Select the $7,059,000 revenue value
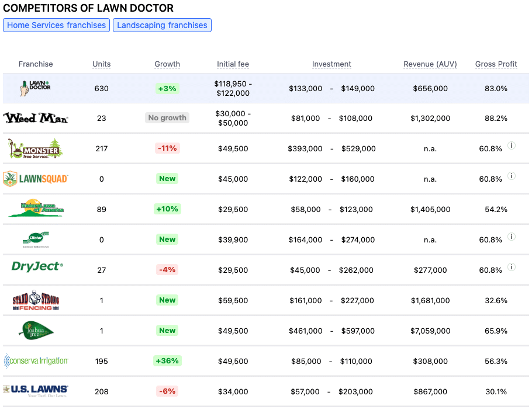This screenshot has height=413, width=532. (430, 331)
